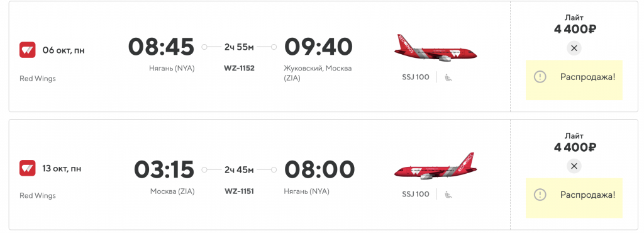Click the seat icon next to second SSJ 100
Image resolution: width=644 pixels, height=233 pixels.
(x=448, y=195)
